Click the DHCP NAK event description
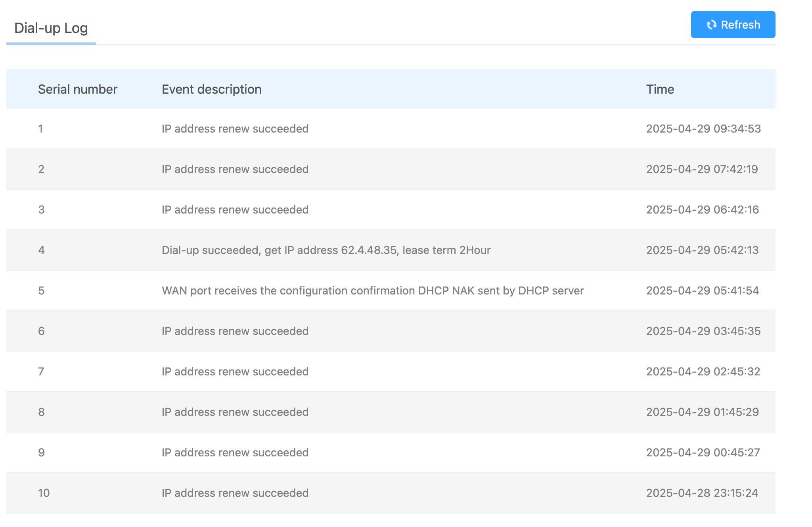The image size is (812, 527). tap(372, 291)
